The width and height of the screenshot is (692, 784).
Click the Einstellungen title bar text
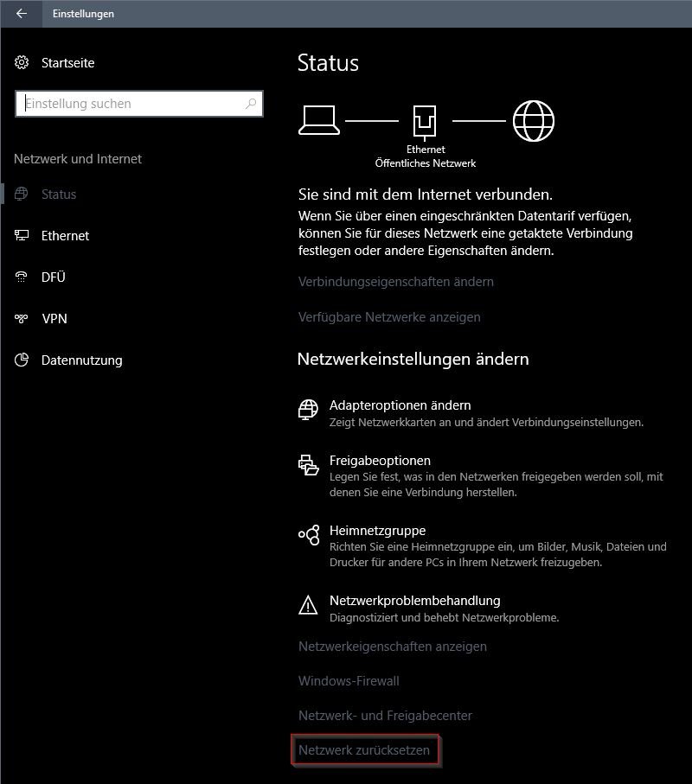pyautogui.click(x=83, y=14)
